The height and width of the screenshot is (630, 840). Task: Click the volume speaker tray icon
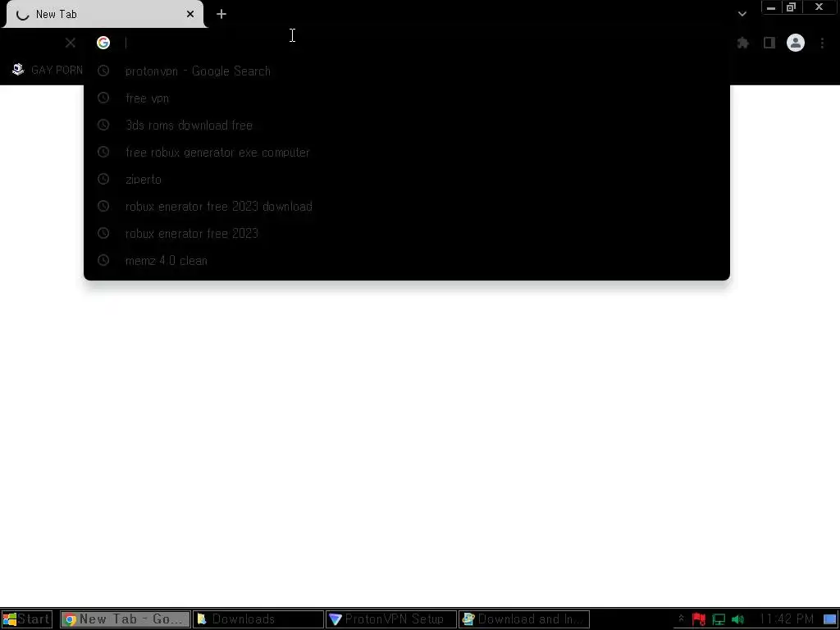[x=737, y=620]
